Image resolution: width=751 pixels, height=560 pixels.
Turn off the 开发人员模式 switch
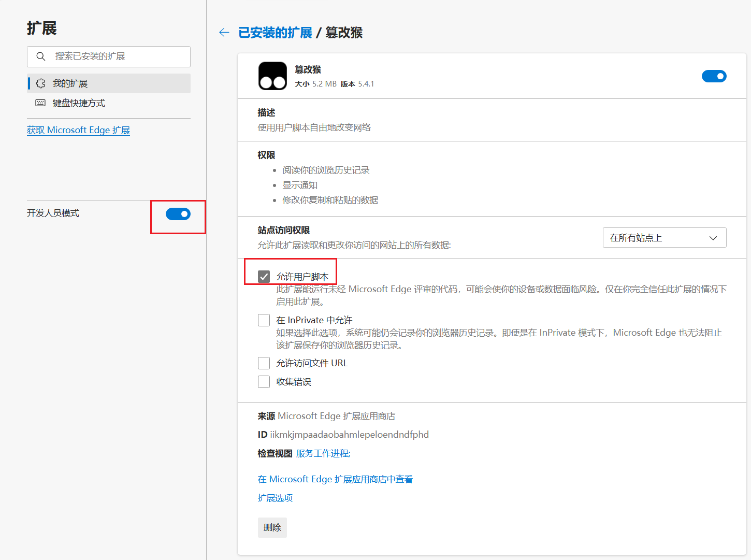pos(178,214)
